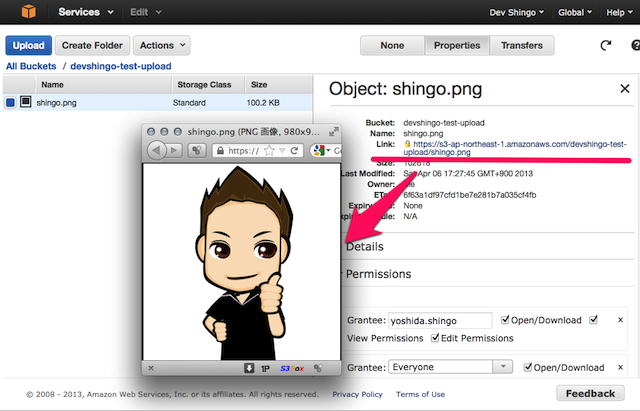Remove the Everyone grantee row
Screen dimensions: 640x411
point(620,367)
